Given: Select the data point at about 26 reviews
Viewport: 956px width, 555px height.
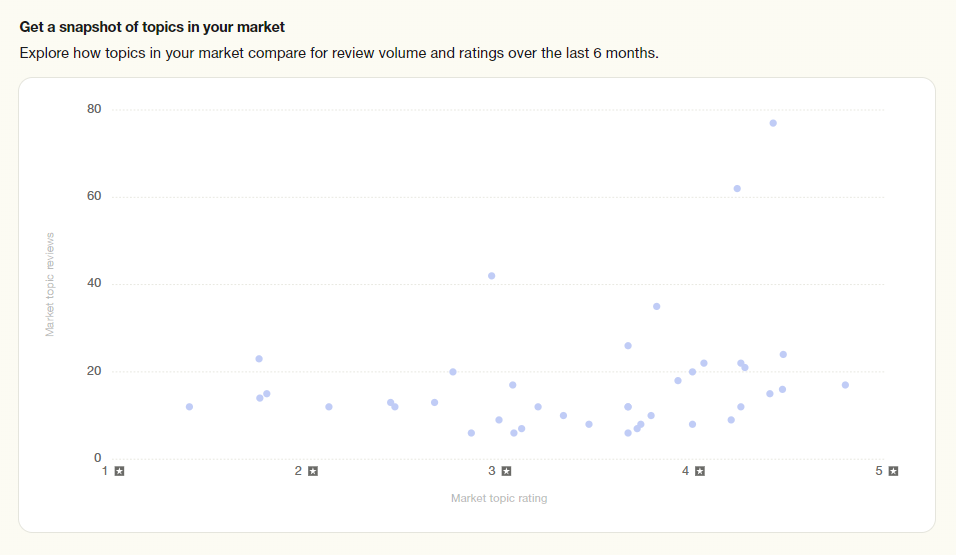Looking at the screenshot, I should pyautogui.click(x=628, y=346).
